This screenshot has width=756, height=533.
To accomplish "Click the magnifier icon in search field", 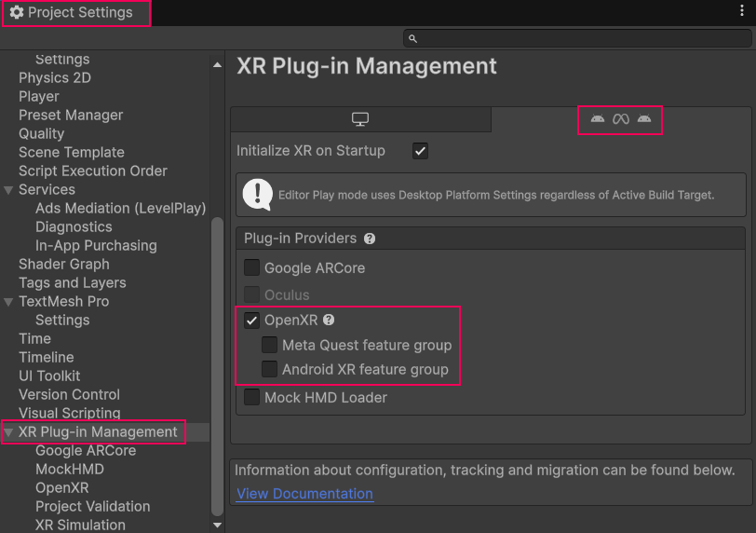I will (413, 38).
